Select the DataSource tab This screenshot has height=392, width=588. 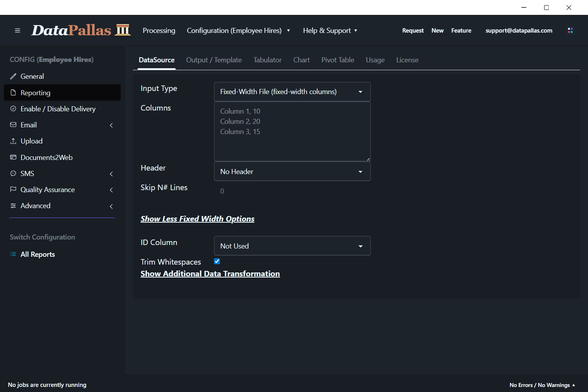click(x=157, y=60)
